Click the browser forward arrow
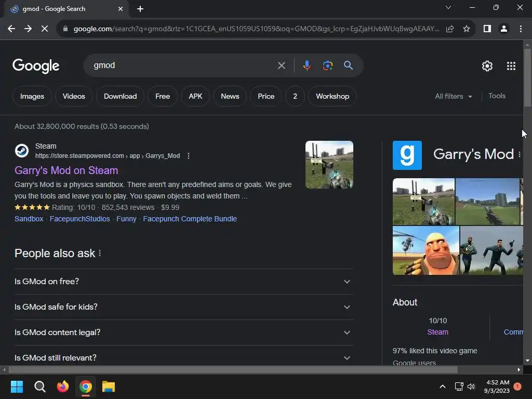 tap(28, 29)
